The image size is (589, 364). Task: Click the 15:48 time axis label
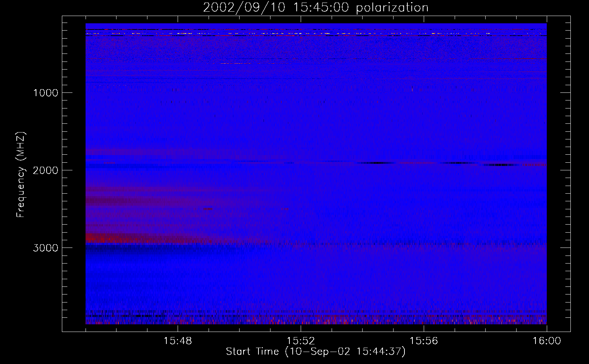click(178, 341)
